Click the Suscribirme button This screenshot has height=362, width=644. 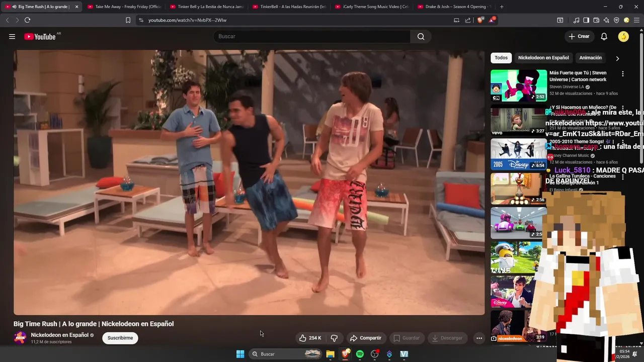120,338
